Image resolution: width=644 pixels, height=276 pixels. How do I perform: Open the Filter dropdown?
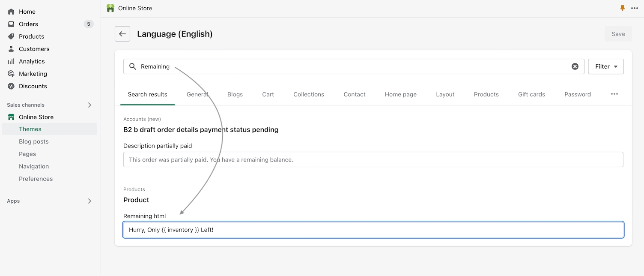[606, 66]
